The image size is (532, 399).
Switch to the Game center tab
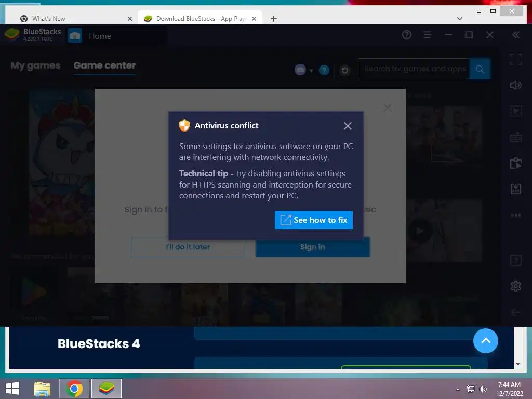104,65
